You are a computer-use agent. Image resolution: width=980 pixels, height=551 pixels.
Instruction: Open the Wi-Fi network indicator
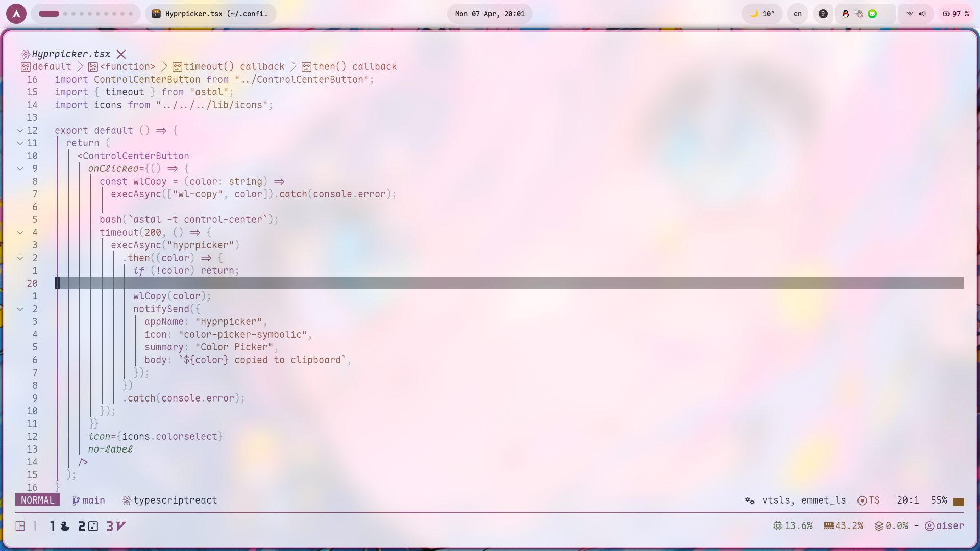coord(910,14)
